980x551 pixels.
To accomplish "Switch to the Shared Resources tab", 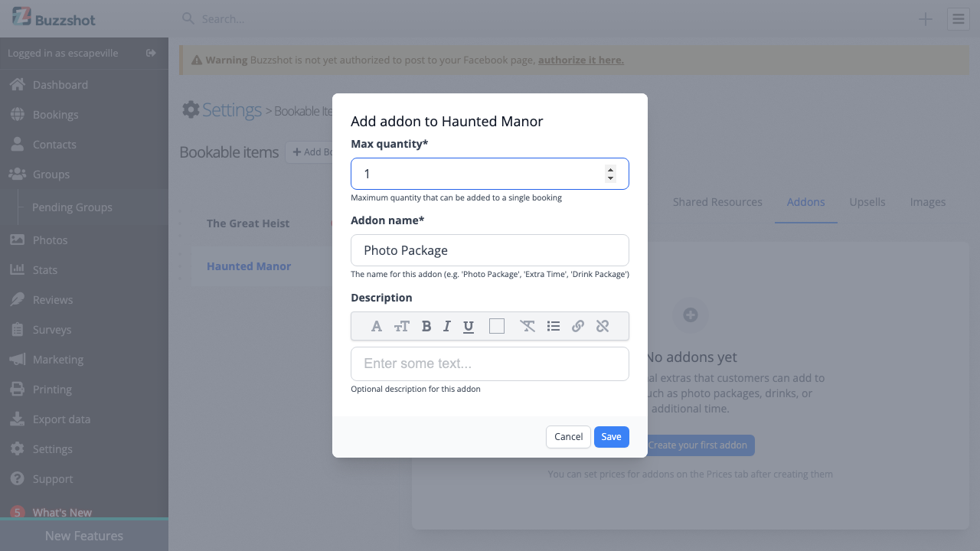I will pos(717,202).
